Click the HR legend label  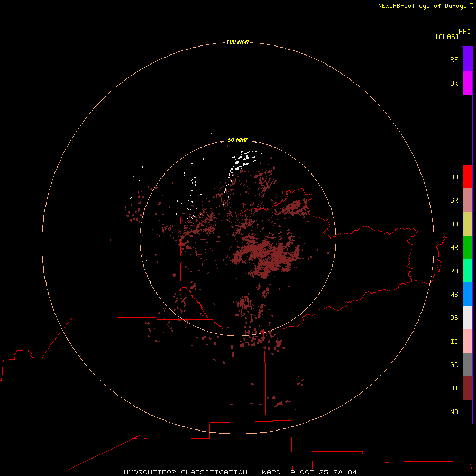click(x=454, y=248)
